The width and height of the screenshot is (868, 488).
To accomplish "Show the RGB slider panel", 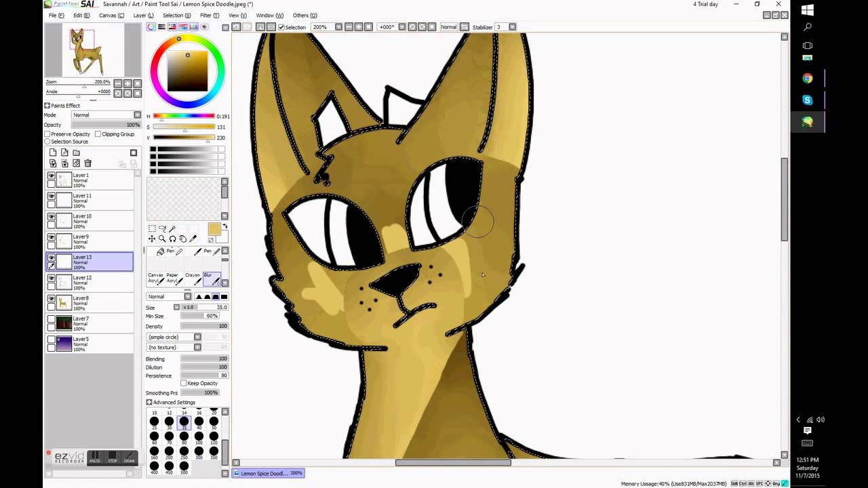I will click(x=161, y=27).
